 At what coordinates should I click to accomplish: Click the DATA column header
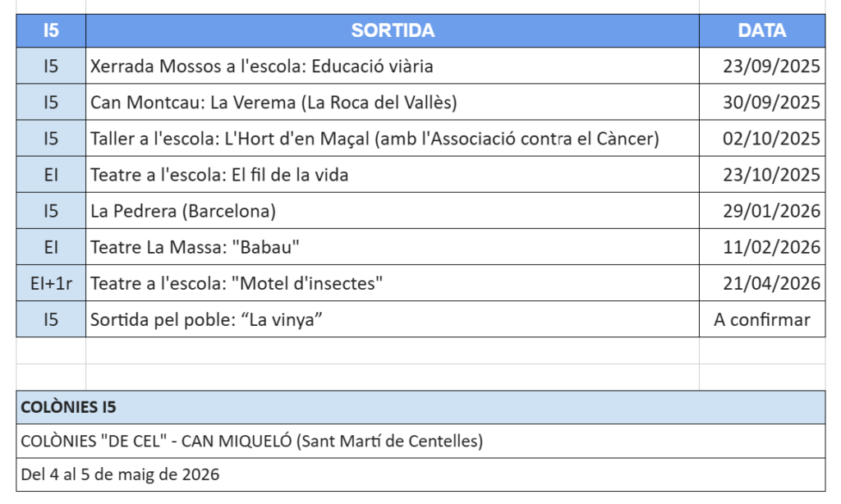761,31
